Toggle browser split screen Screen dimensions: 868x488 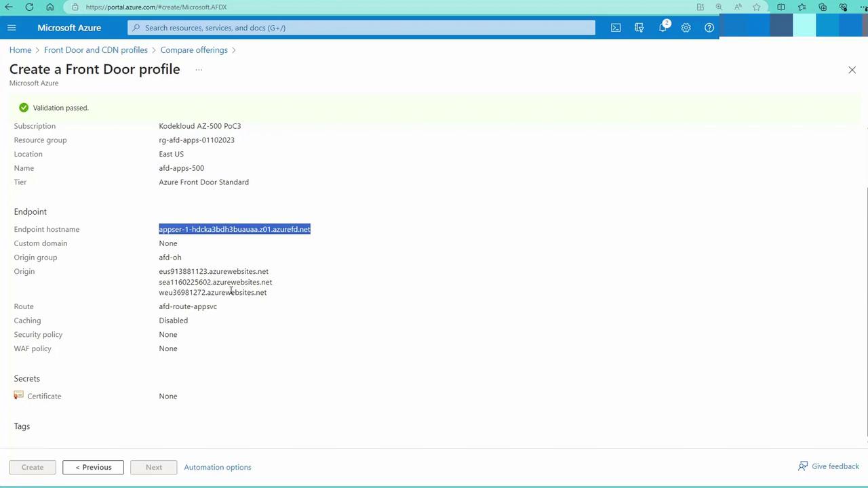coord(781,7)
